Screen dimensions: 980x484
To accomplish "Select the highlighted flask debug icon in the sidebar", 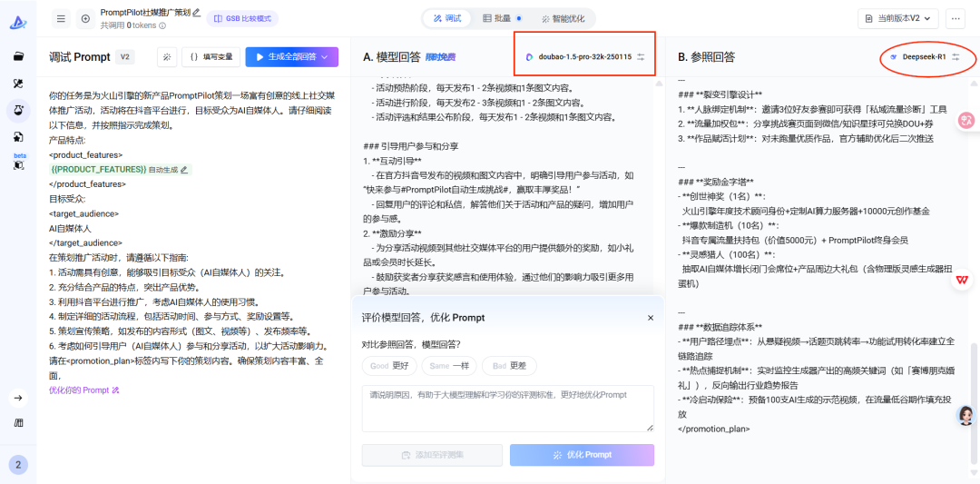I will coord(18,111).
